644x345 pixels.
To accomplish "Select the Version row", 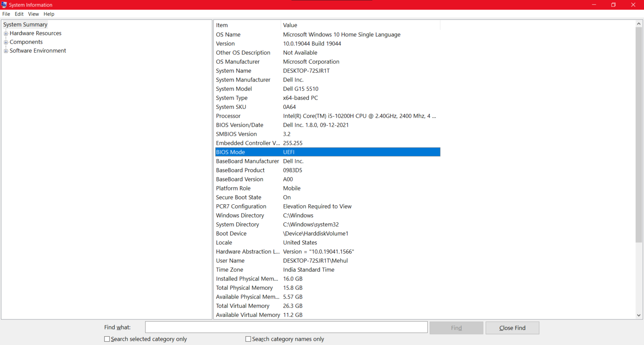I will tap(328, 44).
